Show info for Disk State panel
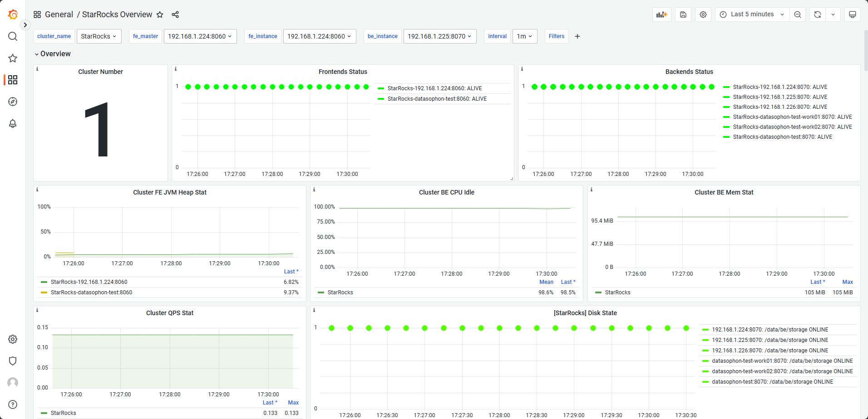This screenshot has width=868, height=419. coord(314,310)
